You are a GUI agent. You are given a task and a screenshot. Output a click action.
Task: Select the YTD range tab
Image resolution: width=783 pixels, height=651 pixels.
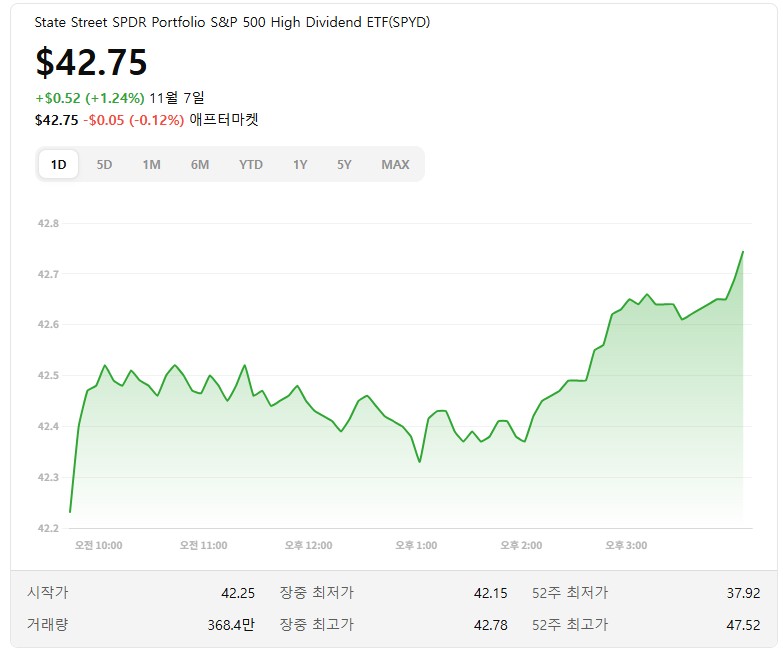(251, 164)
